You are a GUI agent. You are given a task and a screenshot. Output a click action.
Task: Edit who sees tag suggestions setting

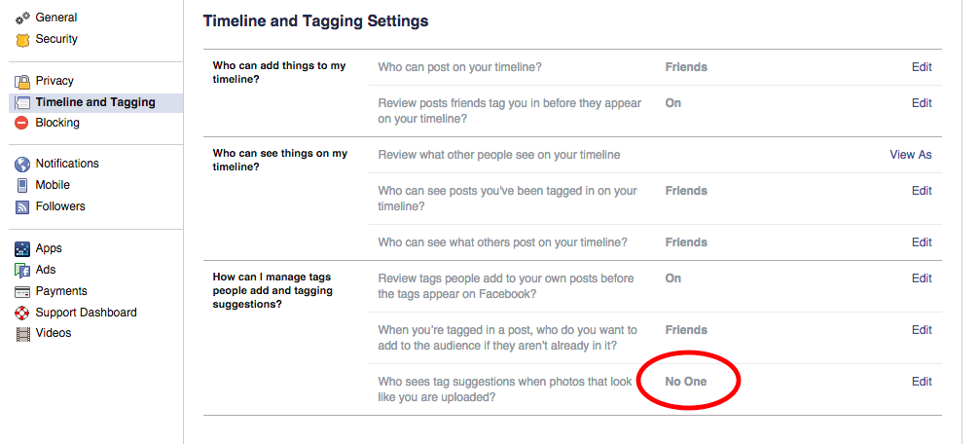(921, 382)
